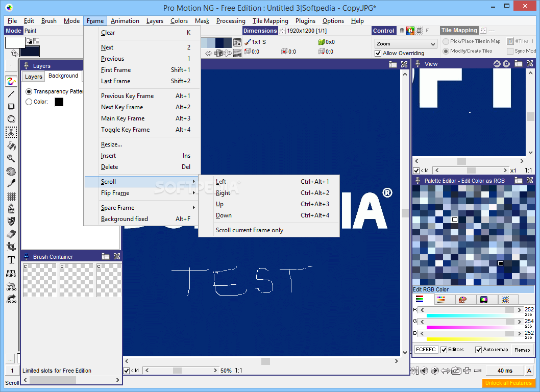540x392 pixels.
Task: Select the hand smear tool
Action: tap(11, 171)
